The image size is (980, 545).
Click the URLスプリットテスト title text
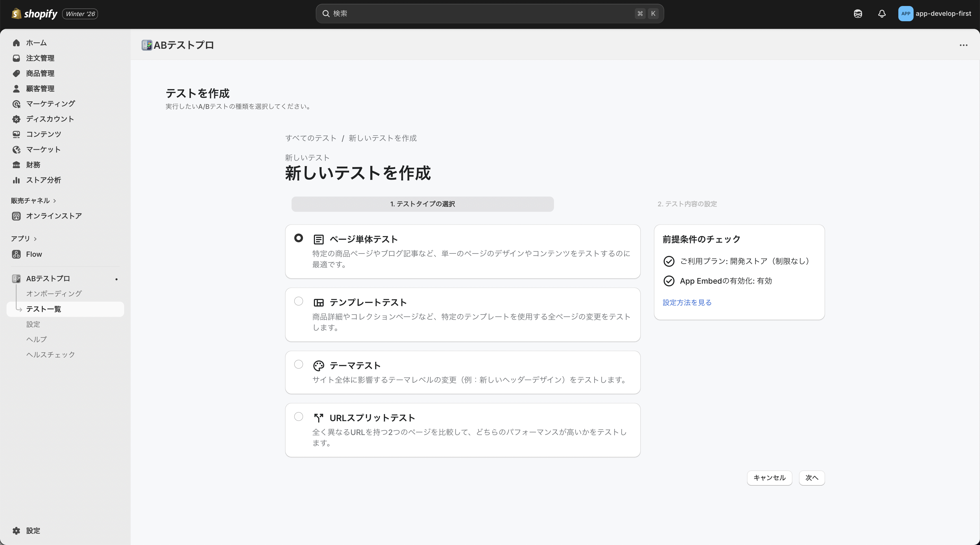372,418
